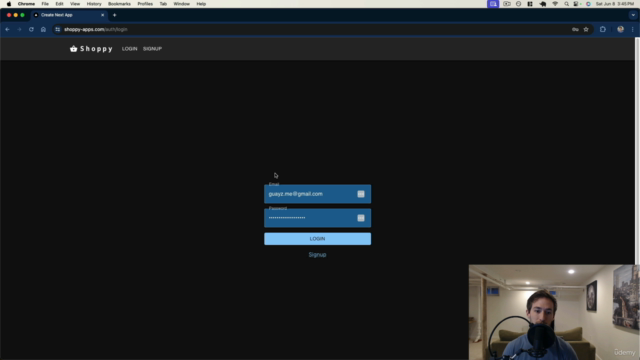Click the browser home icon
640x360 pixels.
point(43,29)
